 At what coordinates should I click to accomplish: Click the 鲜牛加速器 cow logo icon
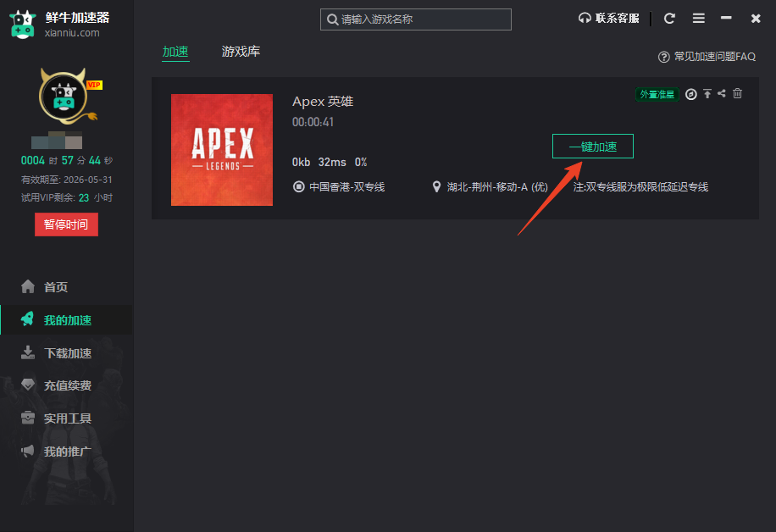(23, 25)
